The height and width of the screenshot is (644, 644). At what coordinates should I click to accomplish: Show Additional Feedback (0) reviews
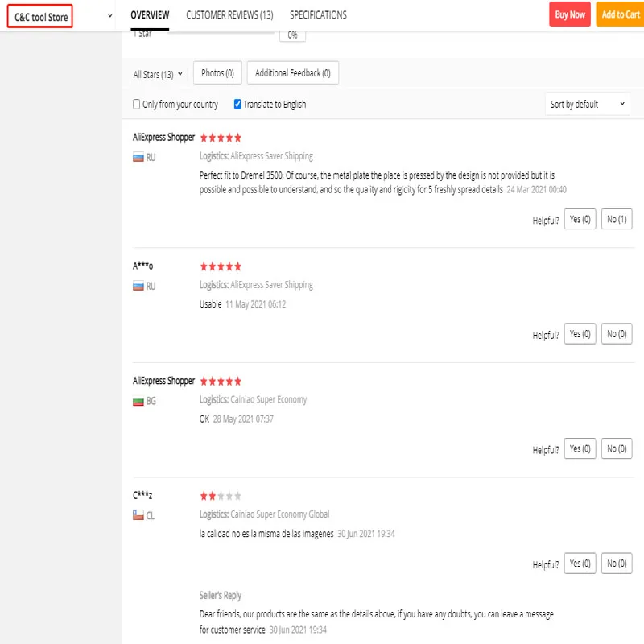[x=292, y=73]
